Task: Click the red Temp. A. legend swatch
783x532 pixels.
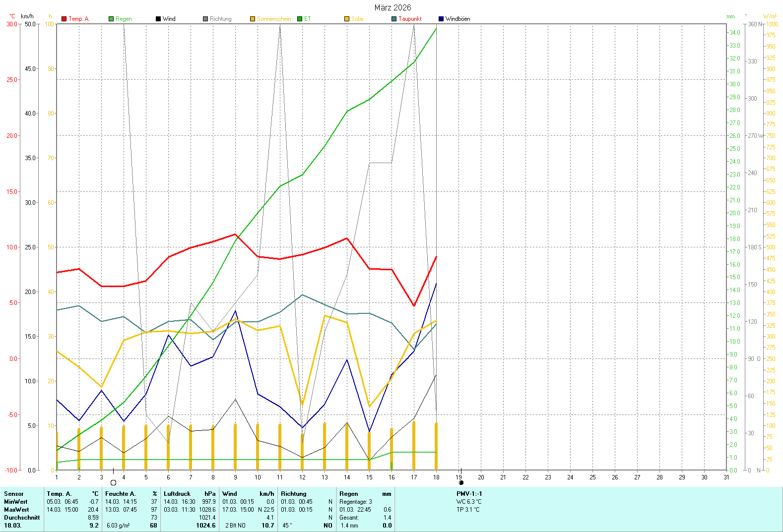Action: (x=64, y=19)
